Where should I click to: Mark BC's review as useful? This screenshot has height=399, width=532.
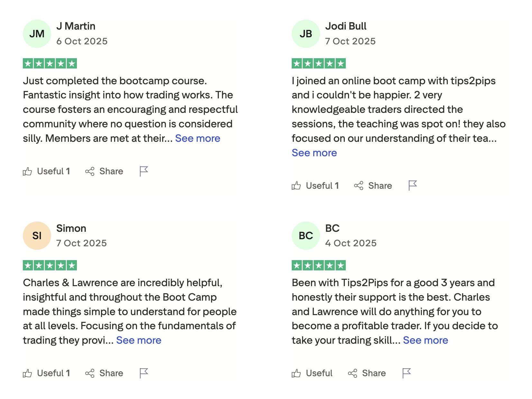click(312, 373)
